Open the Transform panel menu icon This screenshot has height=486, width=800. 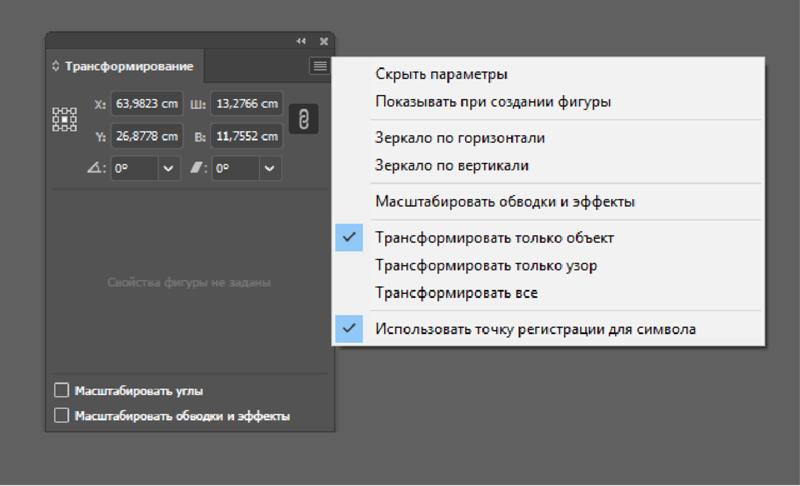(319, 66)
